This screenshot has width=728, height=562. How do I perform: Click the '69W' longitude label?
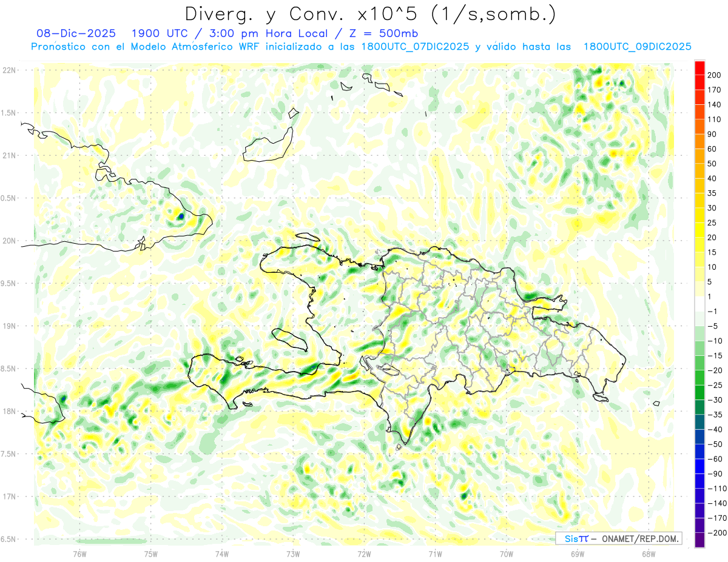pyautogui.click(x=577, y=554)
